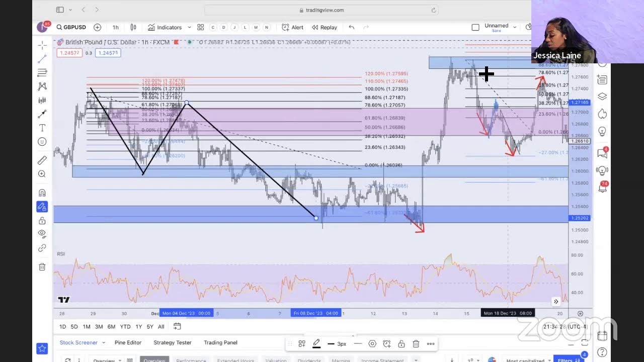Change the 1h chart interval
Image resolution: width=644 pixels, height=362 pixels.
click(x=116, y=27)
